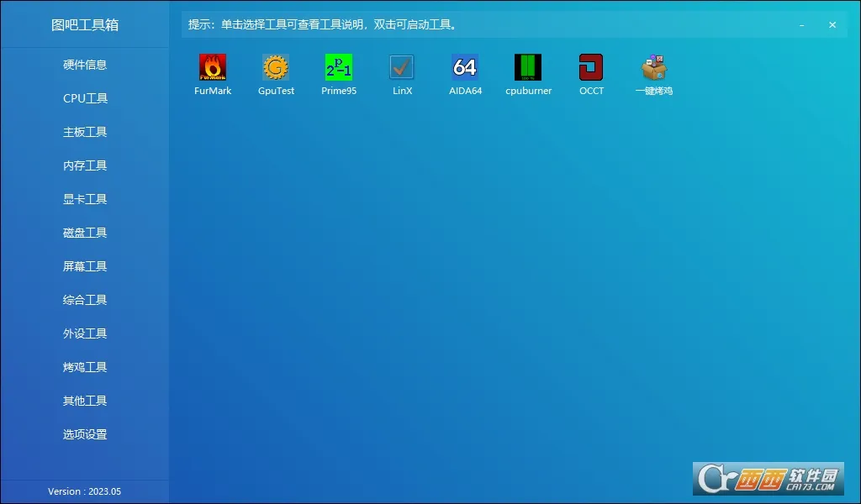Select the 一键烤鸡 tool icon

(x=654, y=67)
